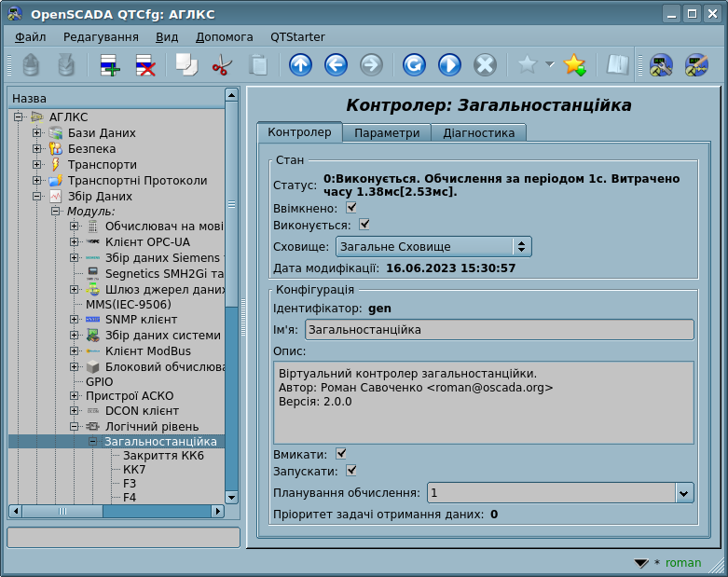Click the manual book icon
728x577 pixels.
click(617, 65)
